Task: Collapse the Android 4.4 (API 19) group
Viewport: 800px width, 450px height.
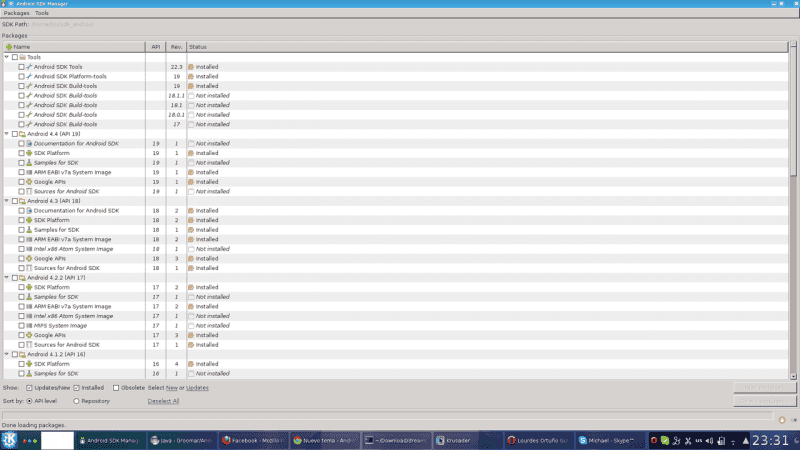Action: (7, 134)
